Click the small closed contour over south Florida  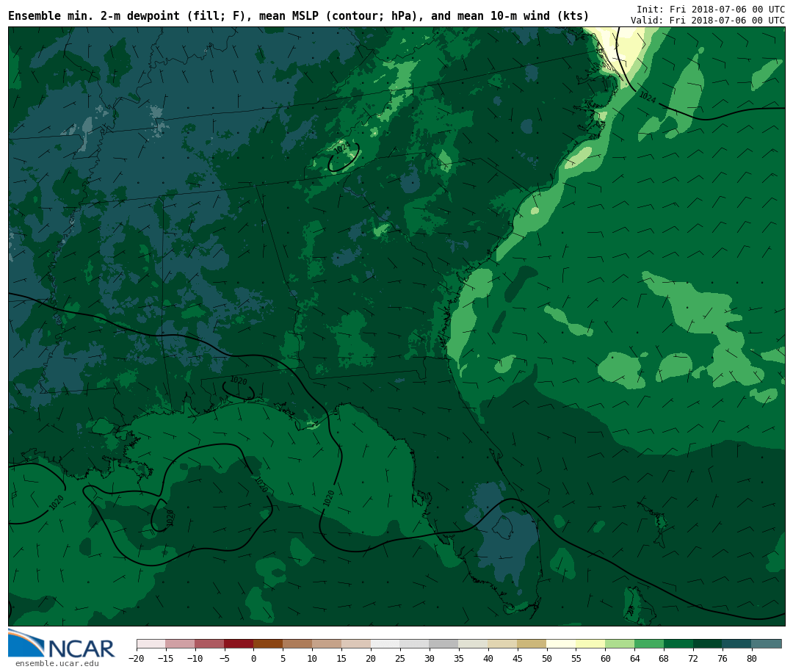click(503, 527)
